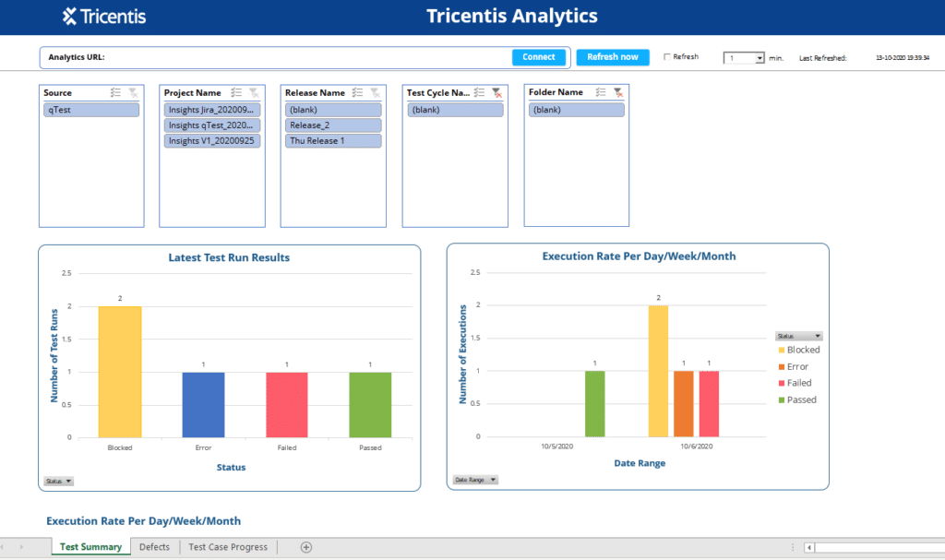Click the yellow Blocked bar in Latest Test Run chart

click(x=120, y=372)
